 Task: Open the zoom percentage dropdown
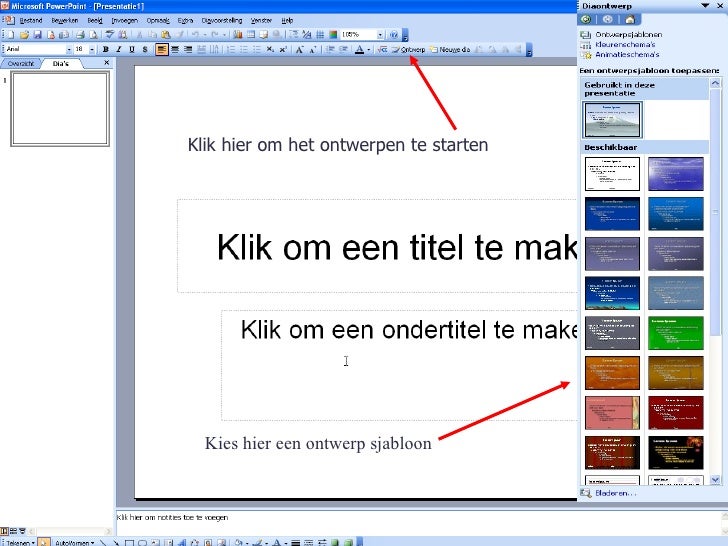pos(380,35)
